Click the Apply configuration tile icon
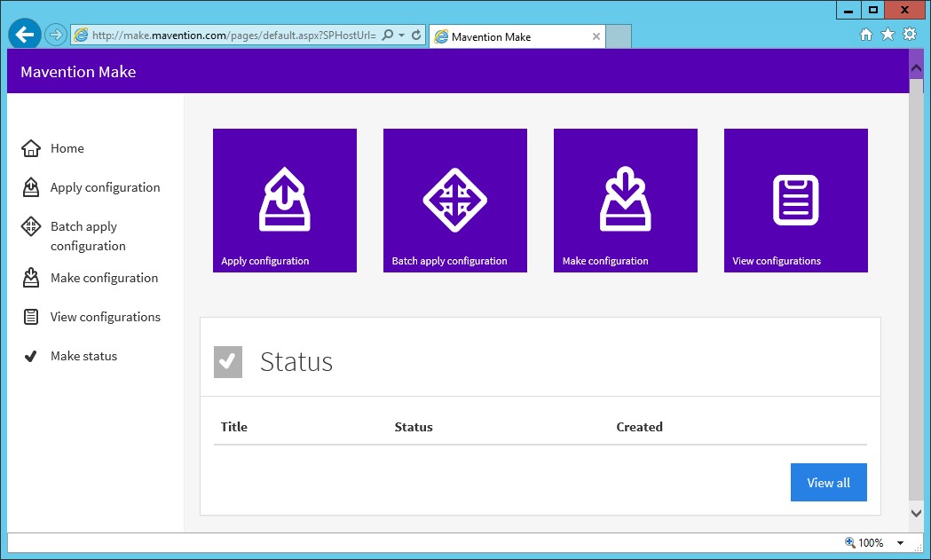The height and width of the screenshot is (560, 931). [284, 200]
